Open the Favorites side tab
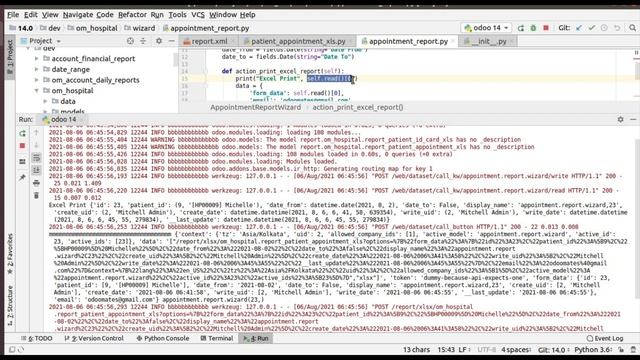Viewport: 640px width, 360px height. coord(10,253)
